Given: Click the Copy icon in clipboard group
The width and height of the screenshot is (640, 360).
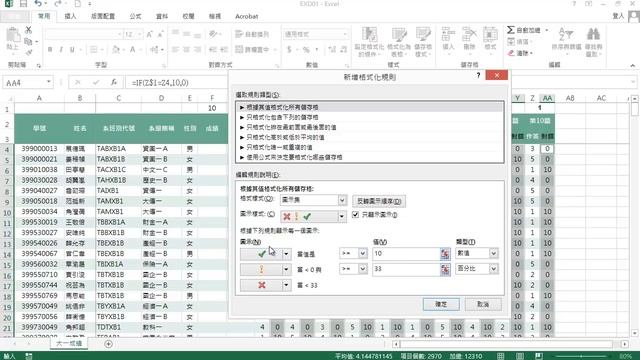Looking at the screenshot, I should click(28, 41).
